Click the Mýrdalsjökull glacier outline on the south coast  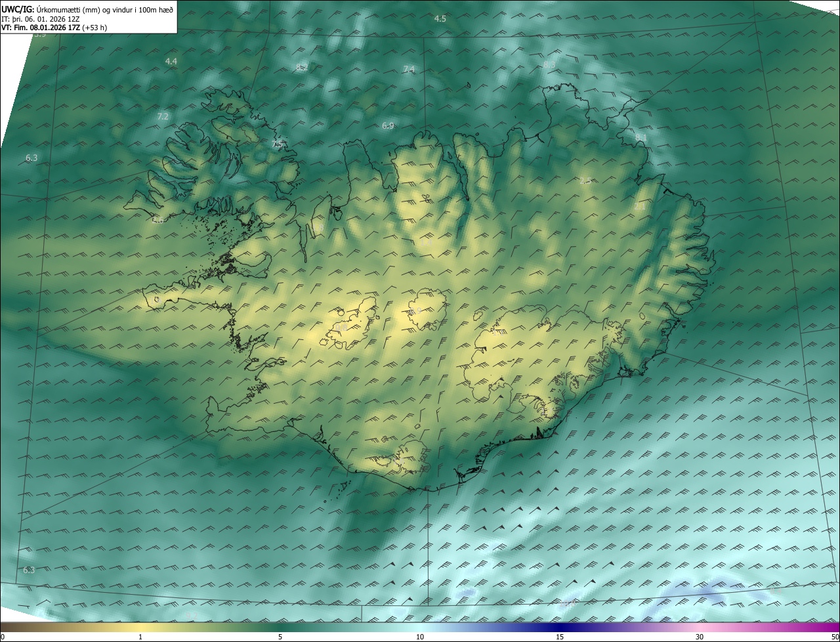click(411, 456)
